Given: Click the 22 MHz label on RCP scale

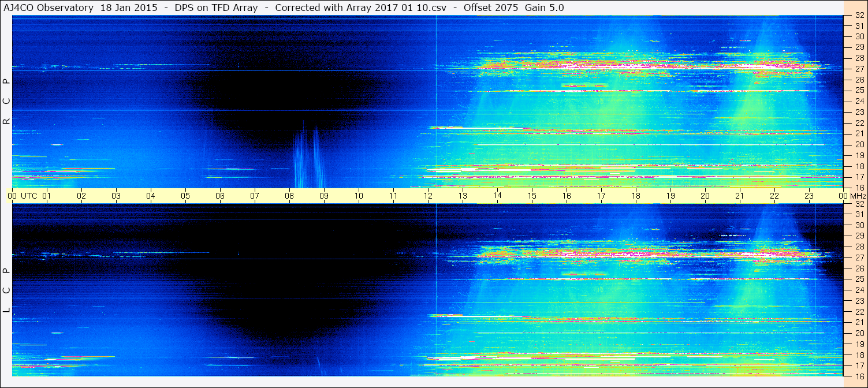Looking at the screenshot, I should (859, 123).
